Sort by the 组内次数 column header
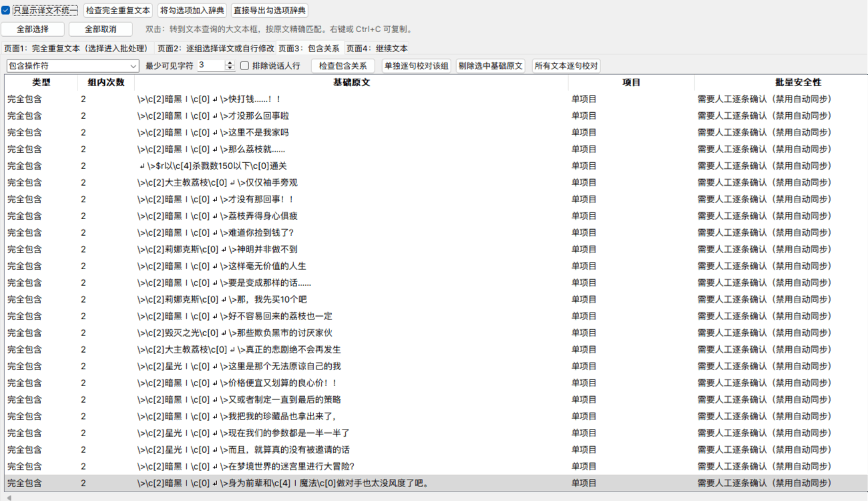 coord(106,83)
